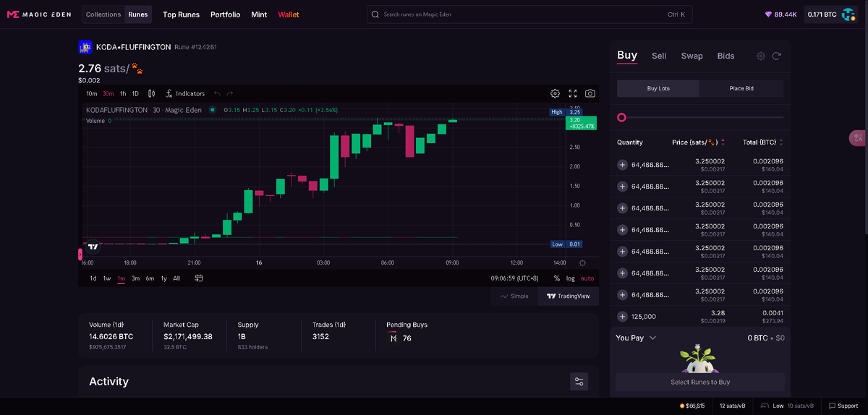Toggle auto scale on chart
The image size is (868, 415).
click(x=587, y=278)
